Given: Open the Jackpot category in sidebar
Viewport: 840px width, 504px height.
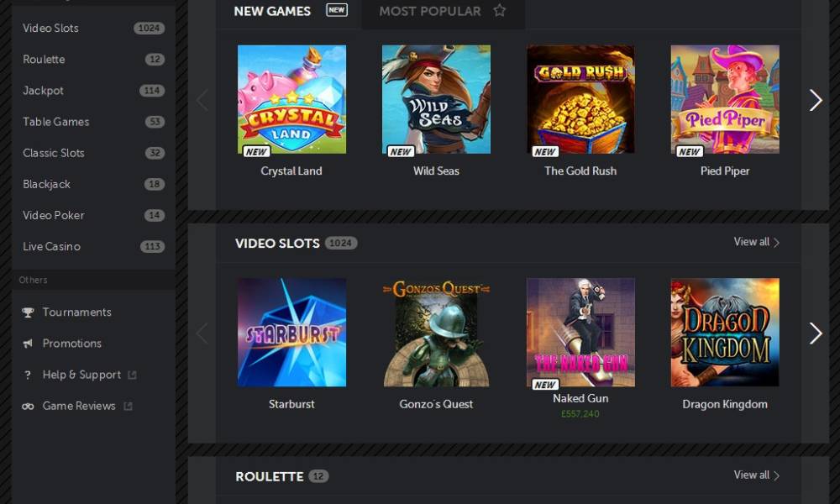Looking at the screenshot, I should pos(93,91).
